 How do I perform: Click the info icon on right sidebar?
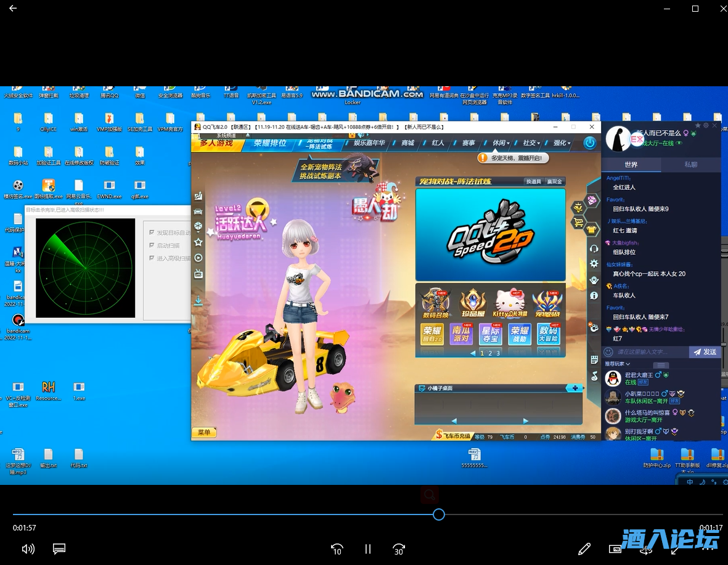click(594, 296)
